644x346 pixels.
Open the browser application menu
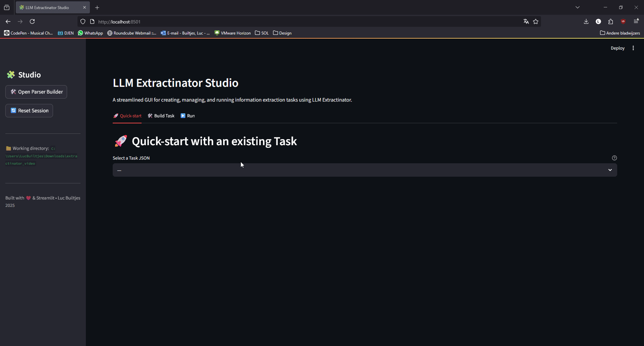pyautogui.click(x=636, y=22)
